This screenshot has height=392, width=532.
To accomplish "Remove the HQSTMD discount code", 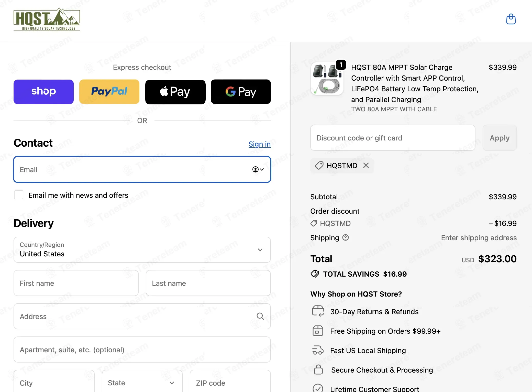I will (x=366, y=166).
